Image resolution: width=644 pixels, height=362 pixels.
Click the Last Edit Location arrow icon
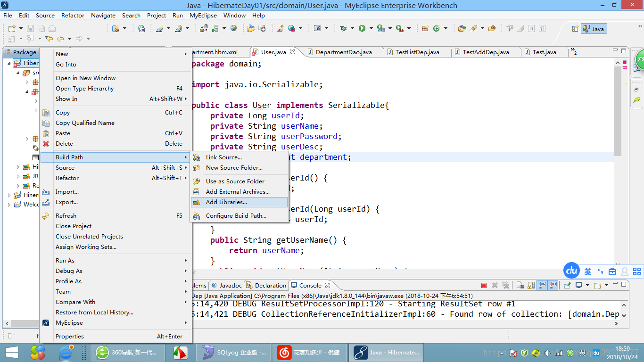[x=49, y=39]
